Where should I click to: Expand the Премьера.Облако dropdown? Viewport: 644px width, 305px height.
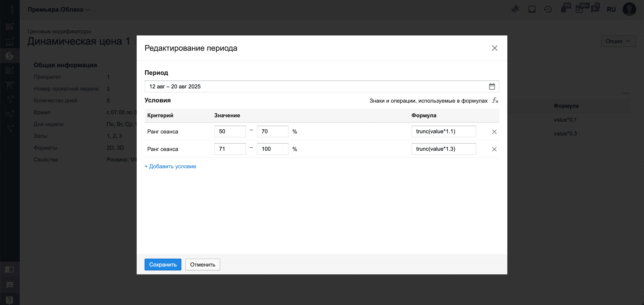[x=58, y=9]
